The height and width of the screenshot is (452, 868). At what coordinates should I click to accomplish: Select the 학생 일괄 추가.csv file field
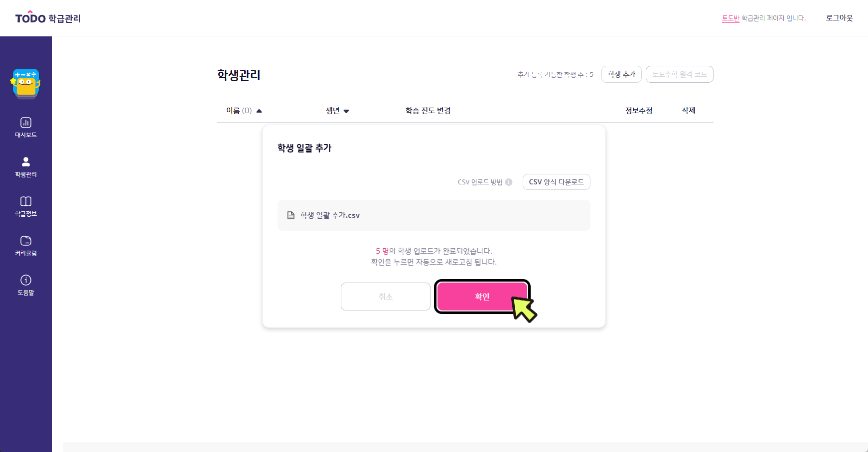434,215
